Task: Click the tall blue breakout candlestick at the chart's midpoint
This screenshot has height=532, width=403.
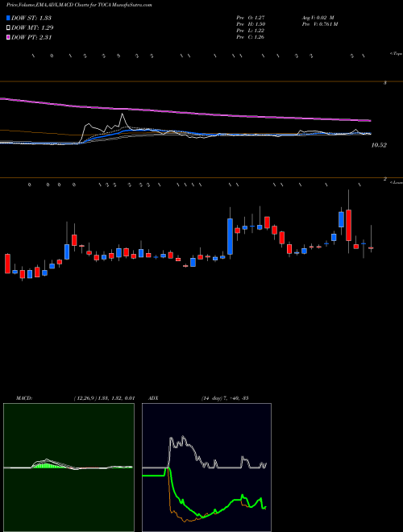Action: (x=230, y=236)
